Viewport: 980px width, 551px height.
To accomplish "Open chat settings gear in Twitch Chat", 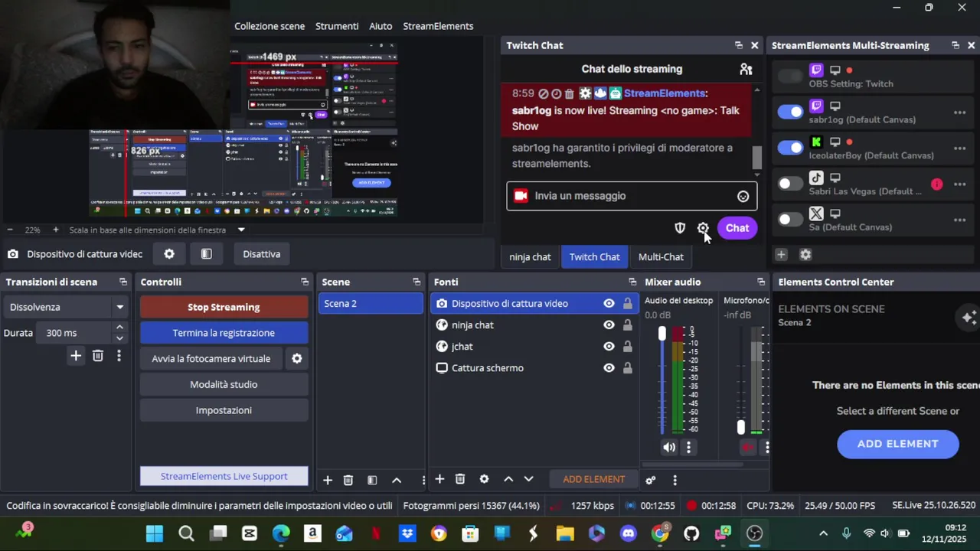I will tap(703, 228).
